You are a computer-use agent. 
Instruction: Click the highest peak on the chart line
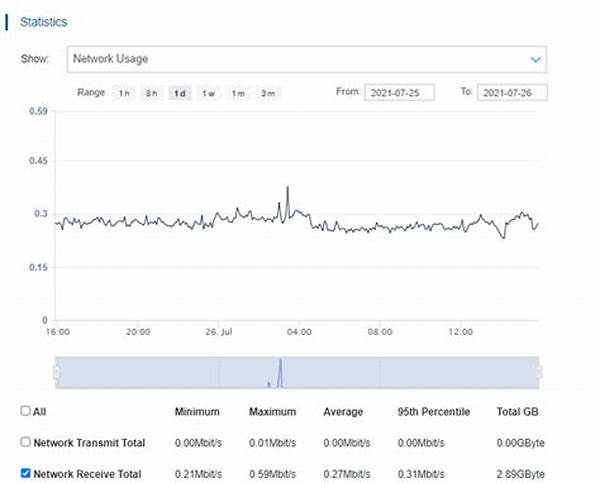[288, 187]
